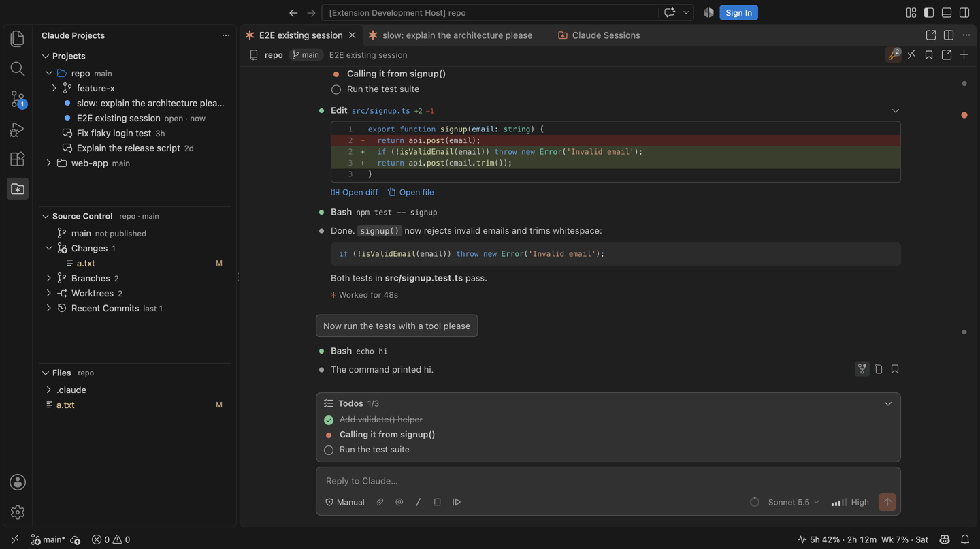Click the Open file link

[411, 193]
